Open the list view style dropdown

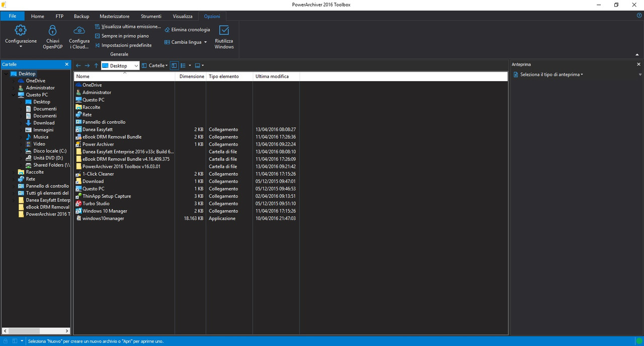(x=186, y=65)
